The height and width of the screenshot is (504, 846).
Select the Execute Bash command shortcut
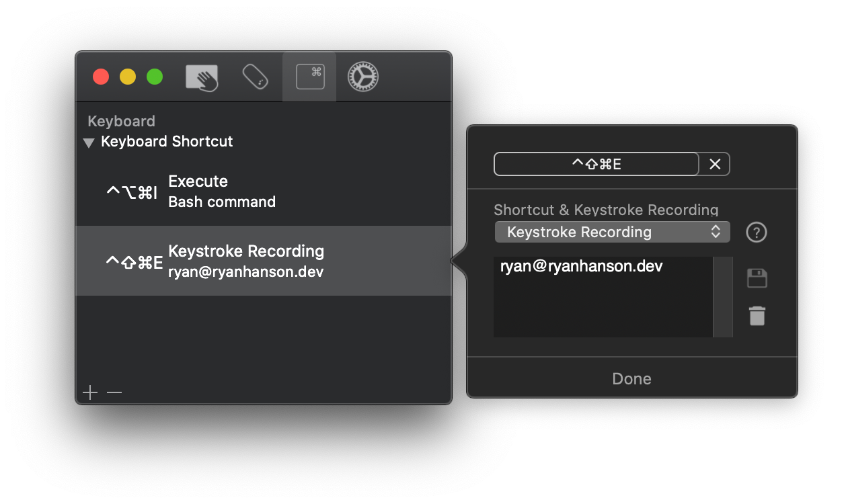[x=262, y=190]
